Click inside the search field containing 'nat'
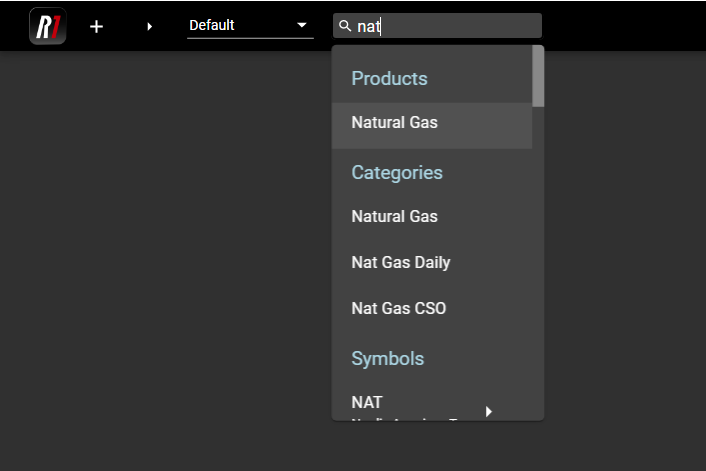This screenshot has height=471, width=706. click(450, 26)
